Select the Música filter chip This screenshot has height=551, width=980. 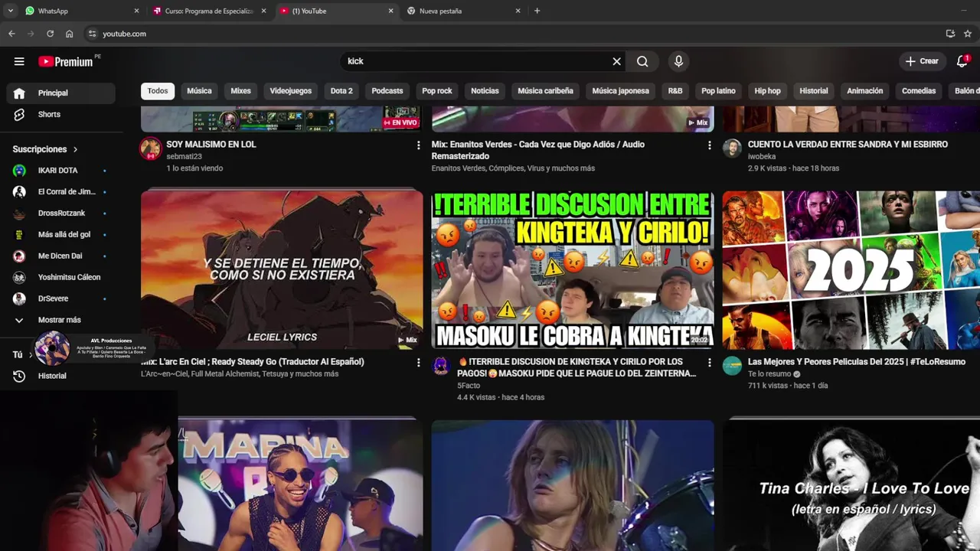199,91
